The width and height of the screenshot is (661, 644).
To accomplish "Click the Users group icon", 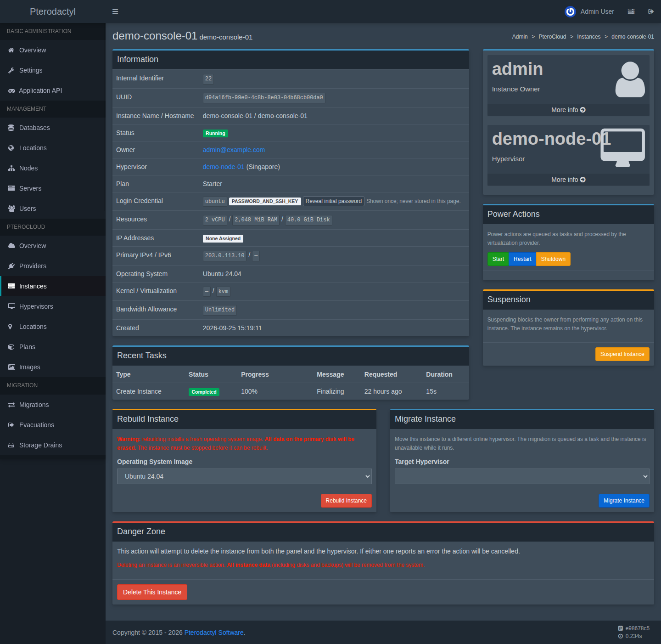I will click(11, 209).
